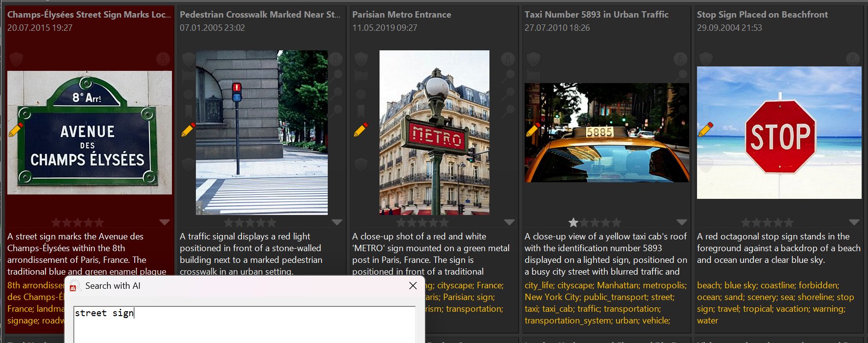Select the red STOP sign beach thumbnail

[x=779, y=132]
